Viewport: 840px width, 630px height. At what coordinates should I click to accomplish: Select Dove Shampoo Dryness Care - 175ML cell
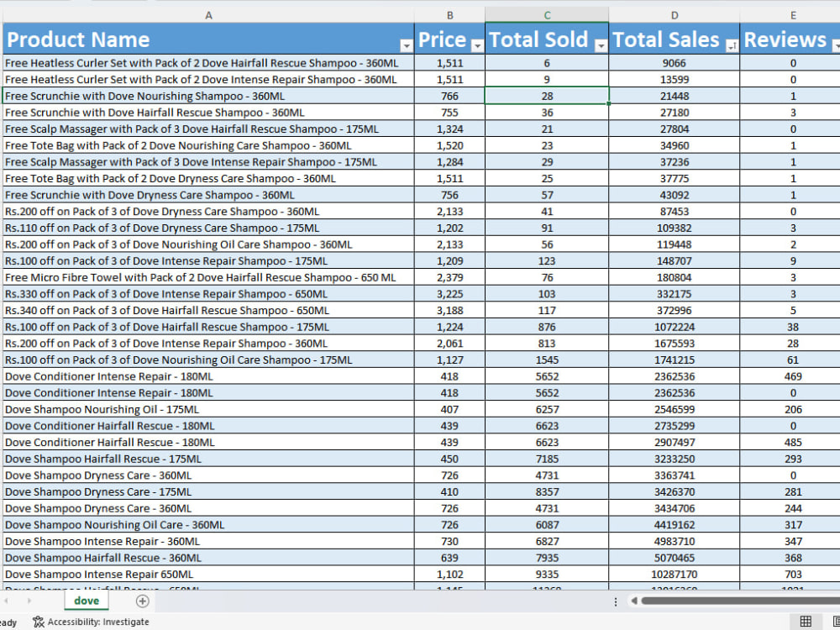(208, 491)
